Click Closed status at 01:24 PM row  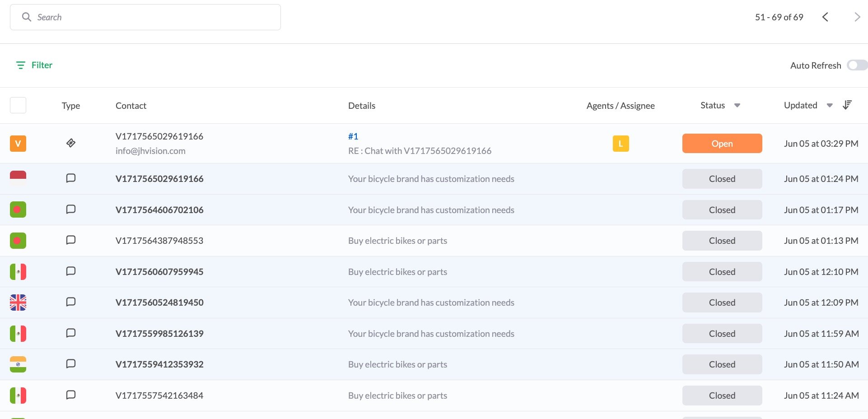tap(722, 179)
